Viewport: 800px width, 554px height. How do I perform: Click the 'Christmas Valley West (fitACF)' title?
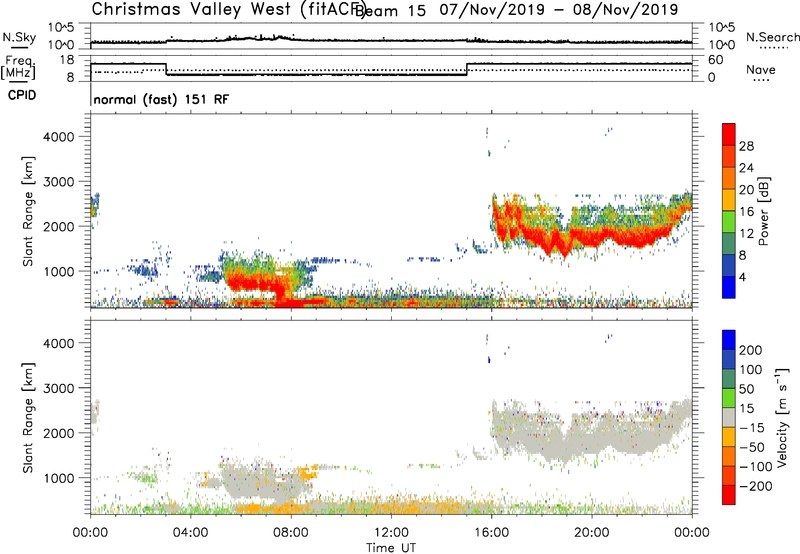(x=228, y=9)
